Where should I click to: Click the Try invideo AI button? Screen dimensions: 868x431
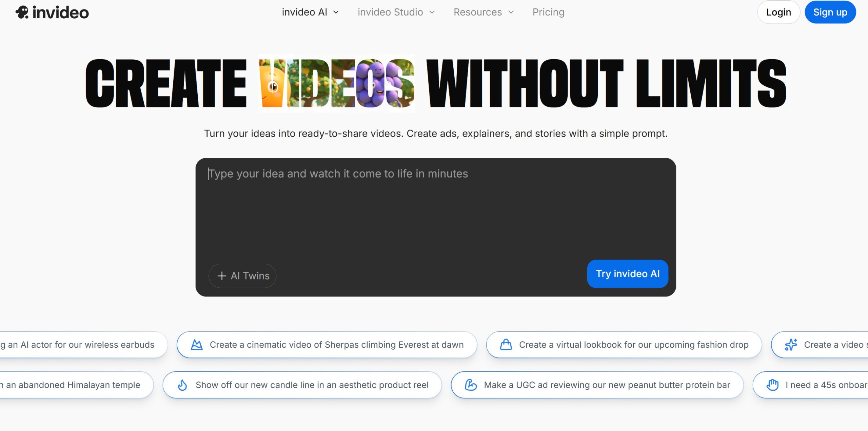[x=628, y=274]
